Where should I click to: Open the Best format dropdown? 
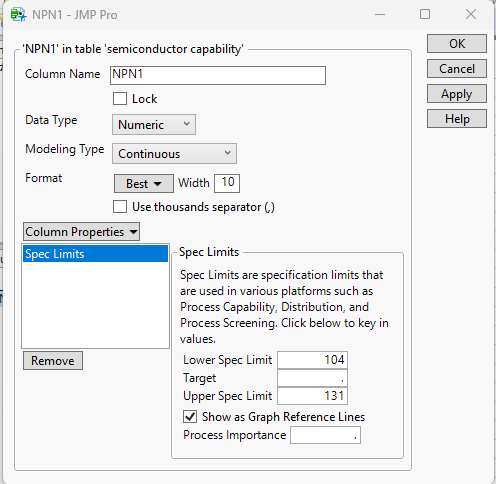pos(144,183)
